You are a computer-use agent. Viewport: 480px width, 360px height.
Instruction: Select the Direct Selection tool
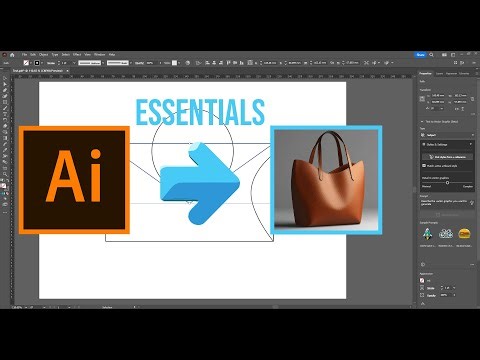[5, 85]
